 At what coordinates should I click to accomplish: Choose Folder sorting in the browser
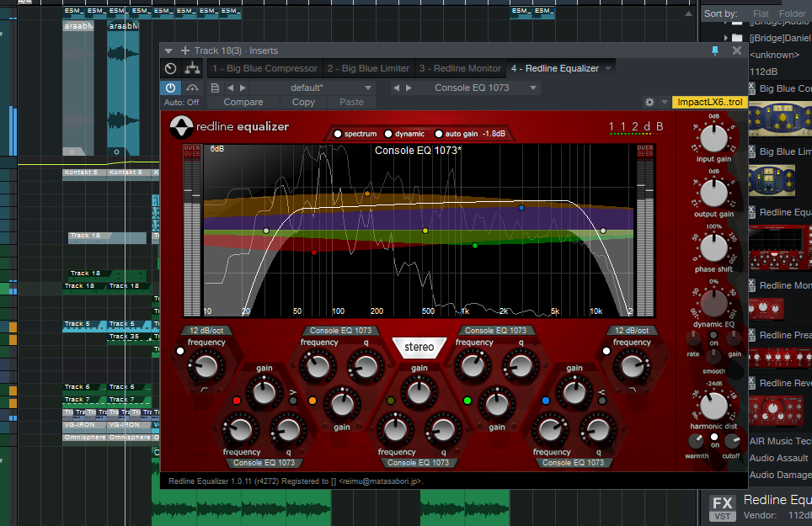pos(793,14)
